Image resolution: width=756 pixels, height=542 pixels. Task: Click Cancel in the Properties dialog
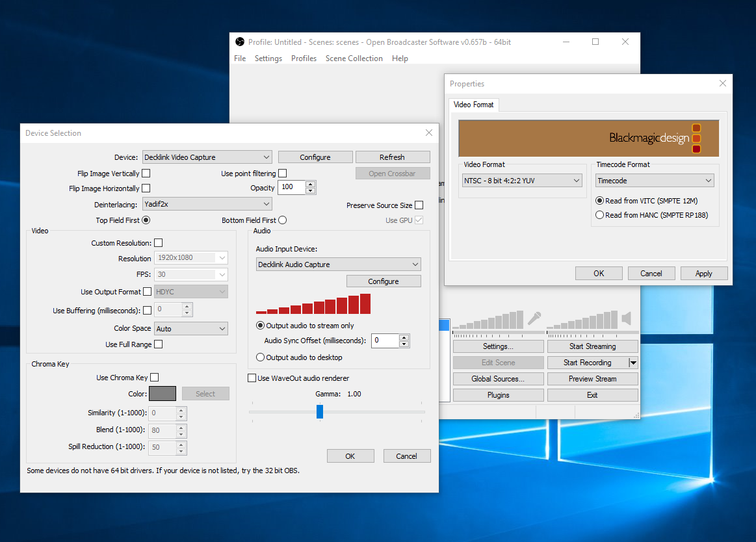point(651,274)
